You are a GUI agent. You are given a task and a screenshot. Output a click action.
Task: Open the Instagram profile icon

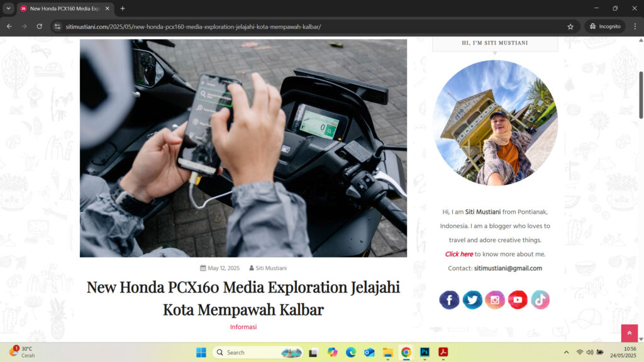tap(495, 300)
